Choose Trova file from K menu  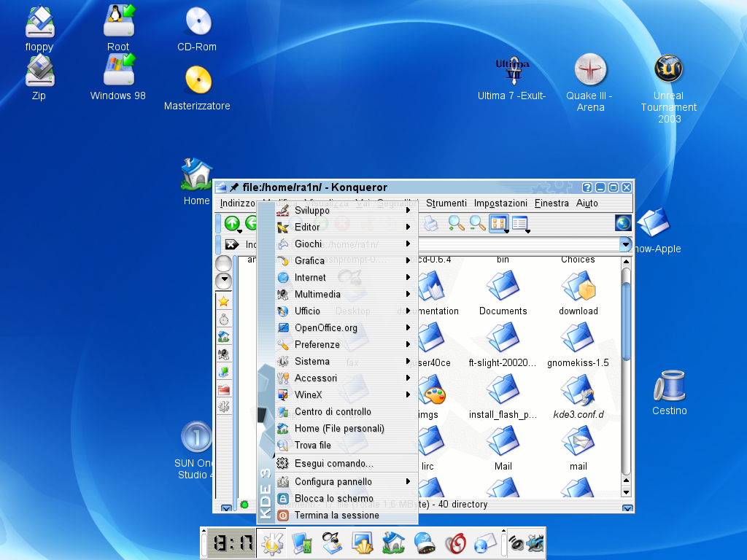(x=347, y=445)
